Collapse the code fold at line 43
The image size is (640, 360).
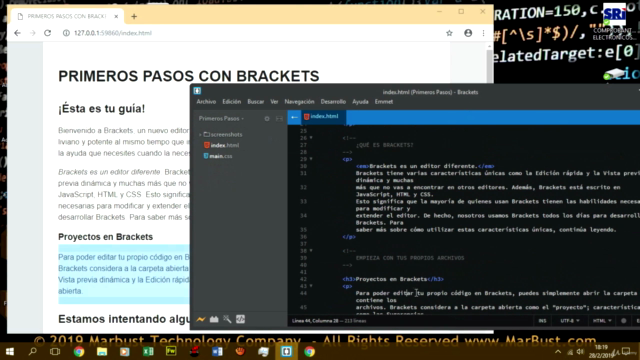click(311, 286)
